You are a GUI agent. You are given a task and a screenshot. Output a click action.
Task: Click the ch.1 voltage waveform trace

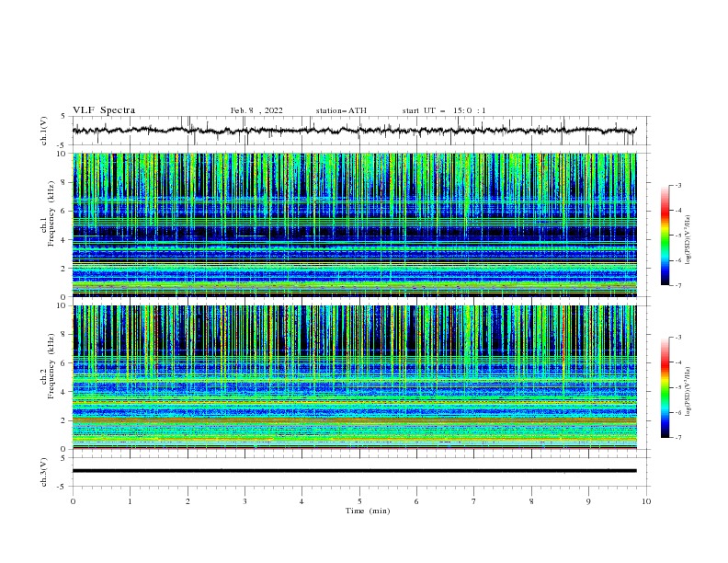pos(354,131)
